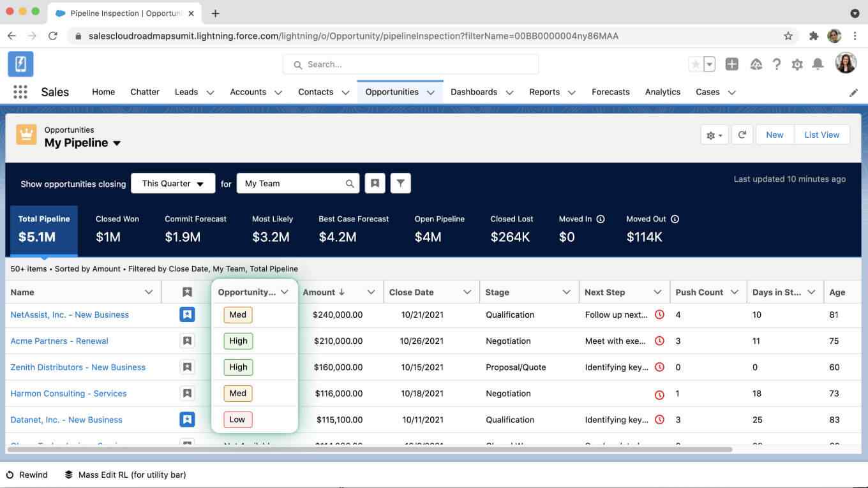Screen dimensions: 868x488
Task: Click the overdue clock icon in NetAssist row
Action: (659, 314)
